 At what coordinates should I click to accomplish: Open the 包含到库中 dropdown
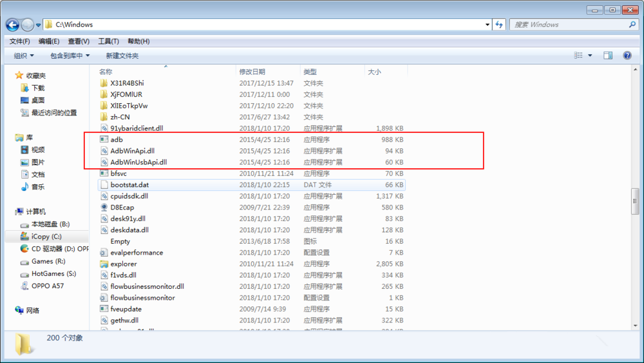click(70, 55)
